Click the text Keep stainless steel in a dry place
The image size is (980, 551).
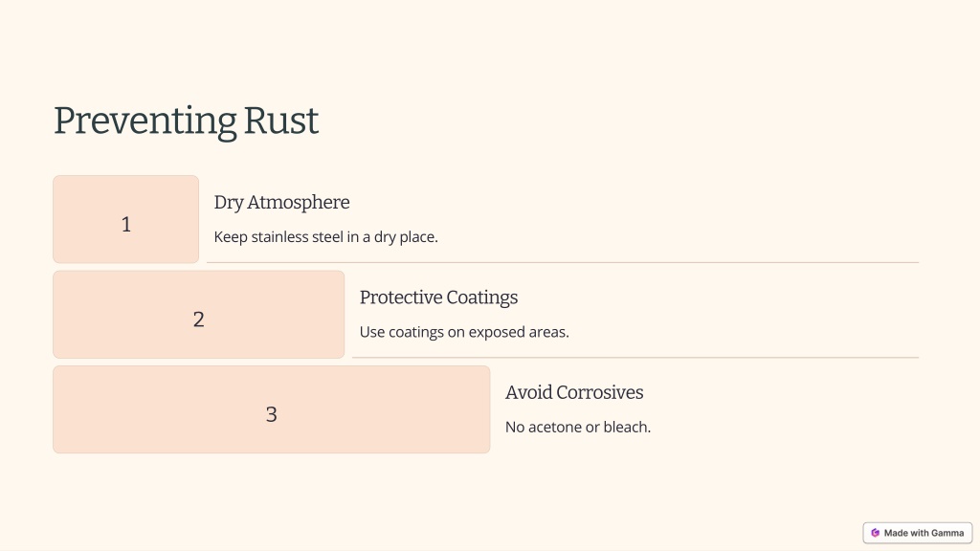(325, 237)
